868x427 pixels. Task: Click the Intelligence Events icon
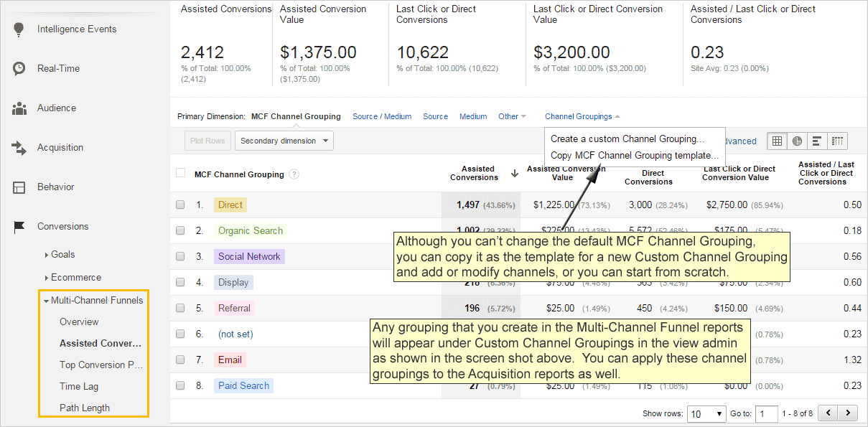click(x=18, y=29)
